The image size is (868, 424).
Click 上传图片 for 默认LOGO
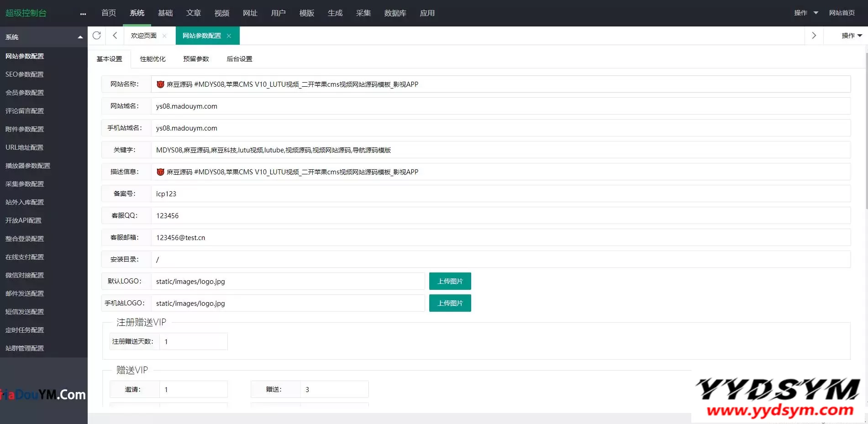[450, 281]
